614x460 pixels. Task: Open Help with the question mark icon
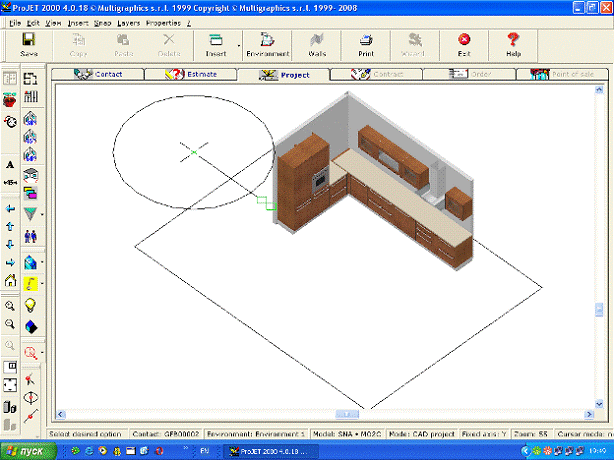tap(513, 43)
